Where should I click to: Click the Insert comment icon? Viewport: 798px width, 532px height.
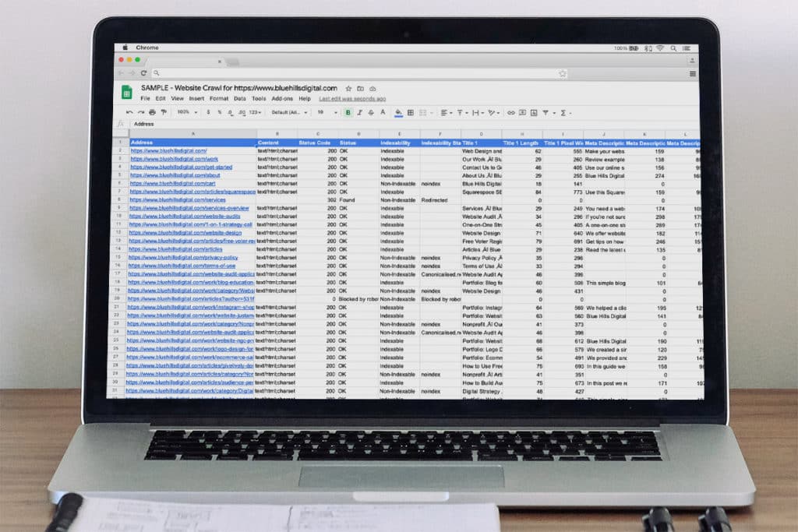[522, 112]
